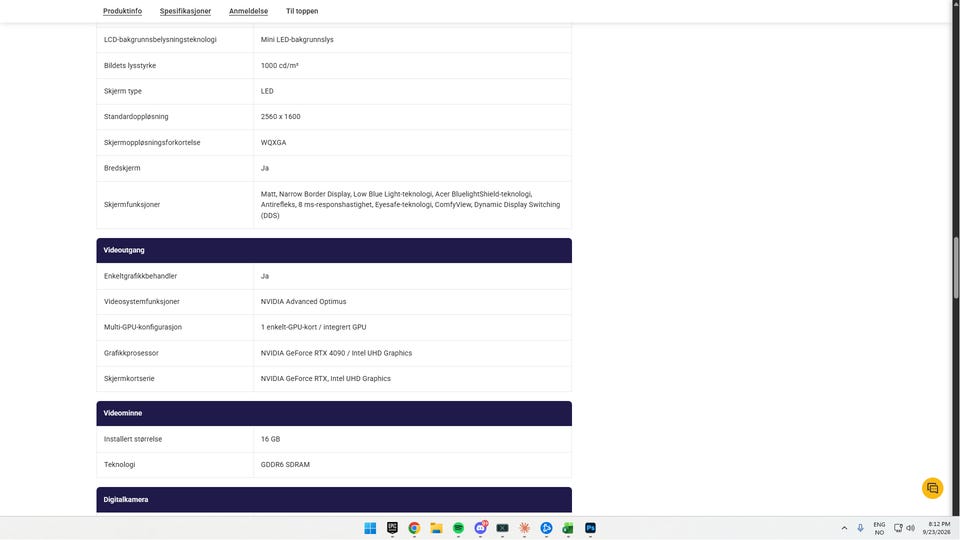Click the 'NVIDIA Advanced Optimus' value
This screenshot has height=540, width=960.
pos(304,301)
